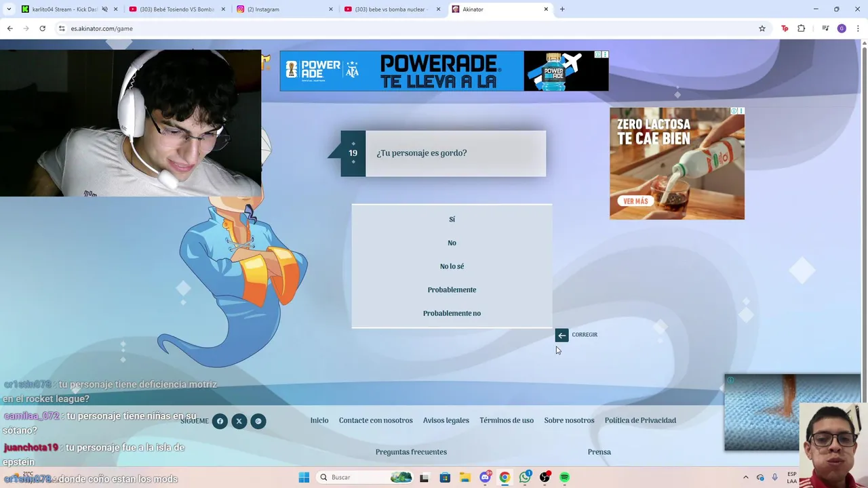Click the Corregir back arrow icon
Screen dimensions: 868x488
click(561, 335)
